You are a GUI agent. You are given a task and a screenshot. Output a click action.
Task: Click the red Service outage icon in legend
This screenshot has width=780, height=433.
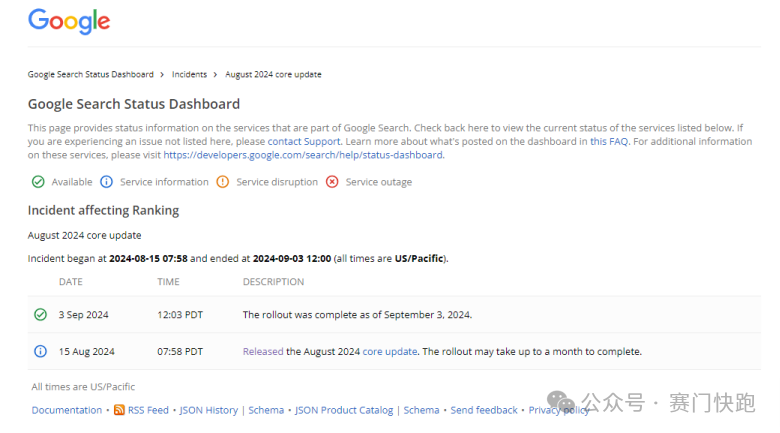tap(332, 182)
